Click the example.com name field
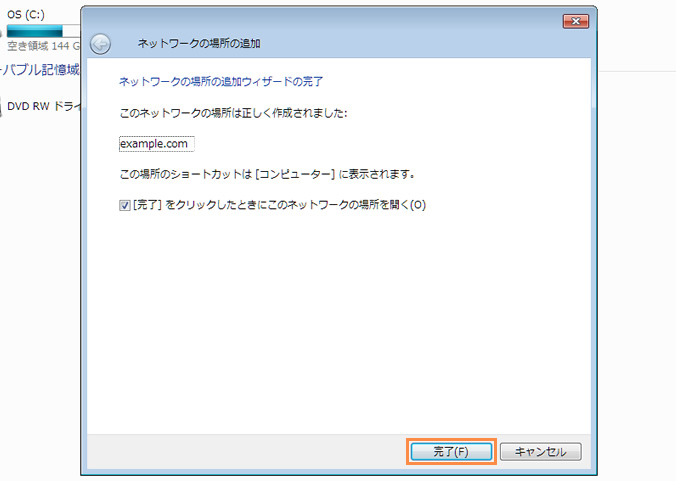Viewport: 676px width, 481px height. tap(156, 144)
